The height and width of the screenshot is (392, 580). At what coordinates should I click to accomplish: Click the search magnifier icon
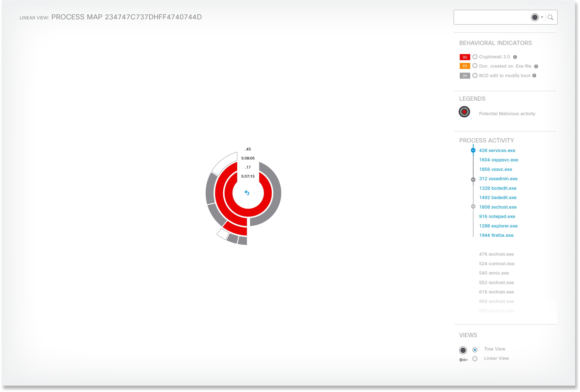coord(550,17)
